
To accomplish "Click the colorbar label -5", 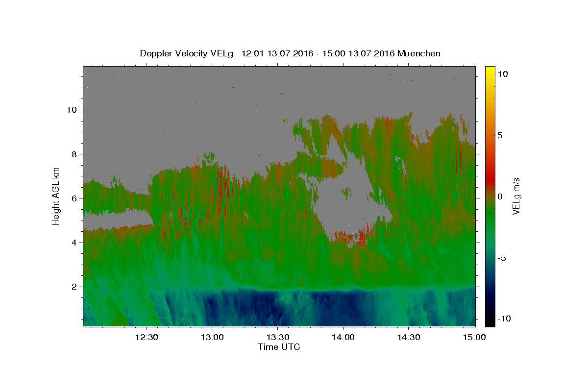I will click(502, 258).
